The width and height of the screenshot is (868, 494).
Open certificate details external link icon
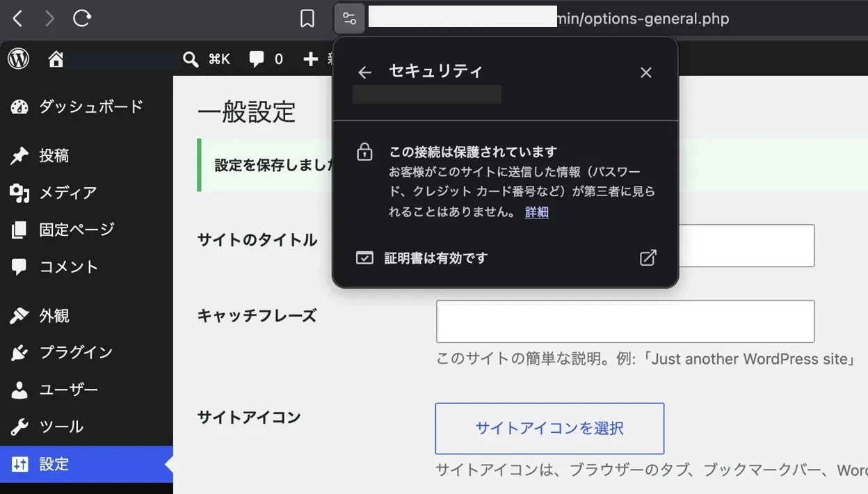pyautogui.click(x=648, y=258)
